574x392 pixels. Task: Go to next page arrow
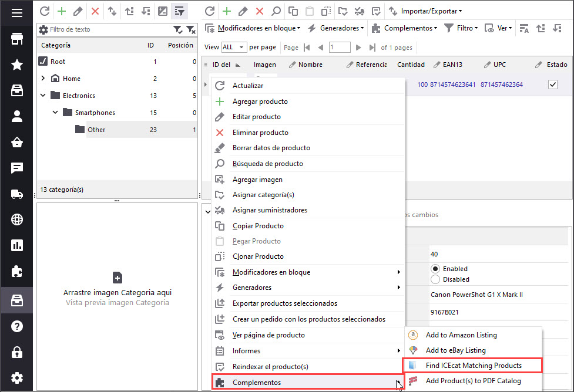[x=358, y=47]
